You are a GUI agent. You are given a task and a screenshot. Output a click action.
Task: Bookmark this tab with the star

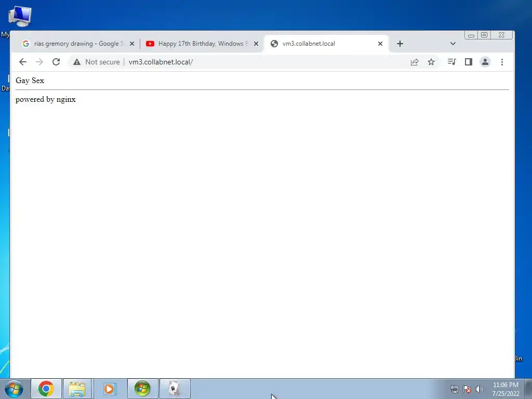431,62
